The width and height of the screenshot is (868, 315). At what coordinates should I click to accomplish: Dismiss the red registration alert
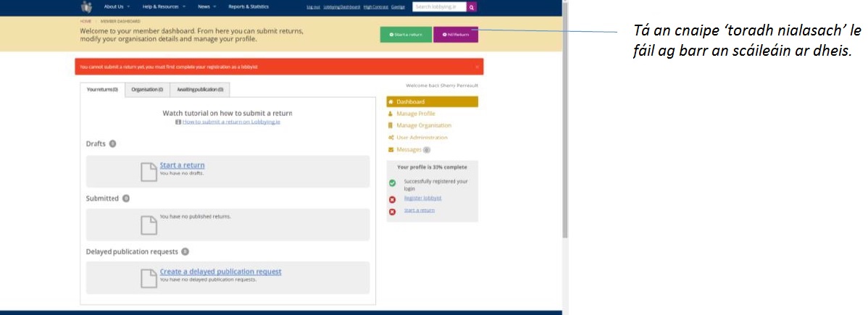pyautogui.click(x=477, y=67)
